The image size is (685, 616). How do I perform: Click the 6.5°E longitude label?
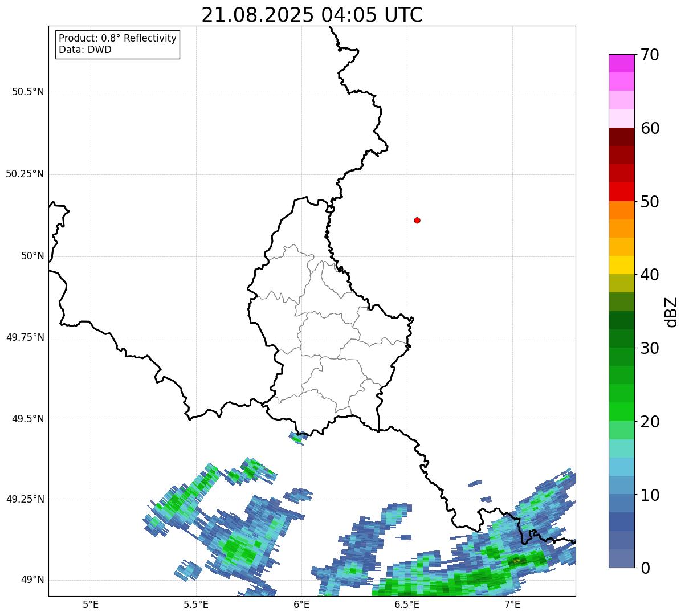407,604
